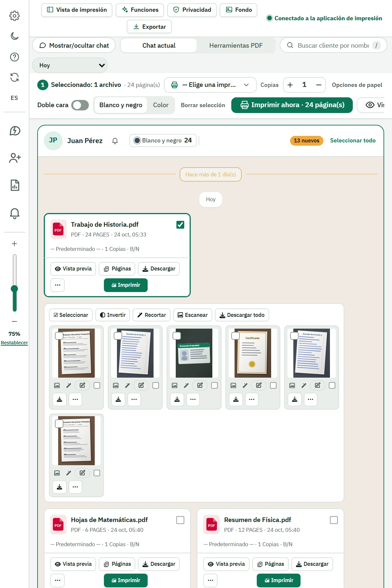The width and height of the screenshot is (392, 588).
Task: Click Descargar for Resumen de Física.pdf
Action: [312, 564]
